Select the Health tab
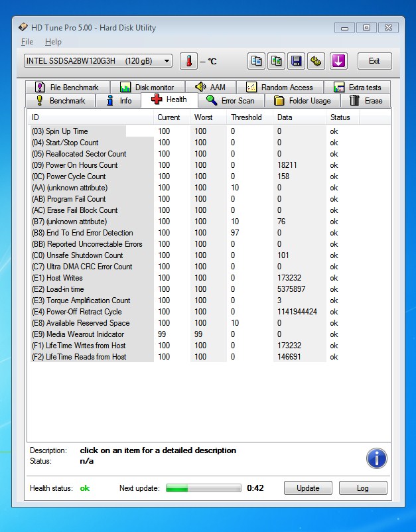This screenshot has width=416, height=532. (x=169, y=100)
